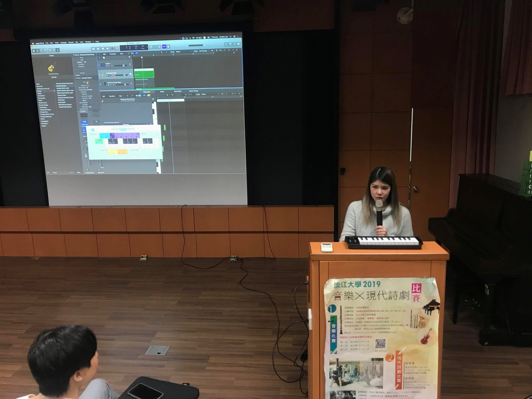The width and height of the screenshot is (532, 399).
Task: Unmute the Steinway Grand Piano track
Action: pos(108,85)
